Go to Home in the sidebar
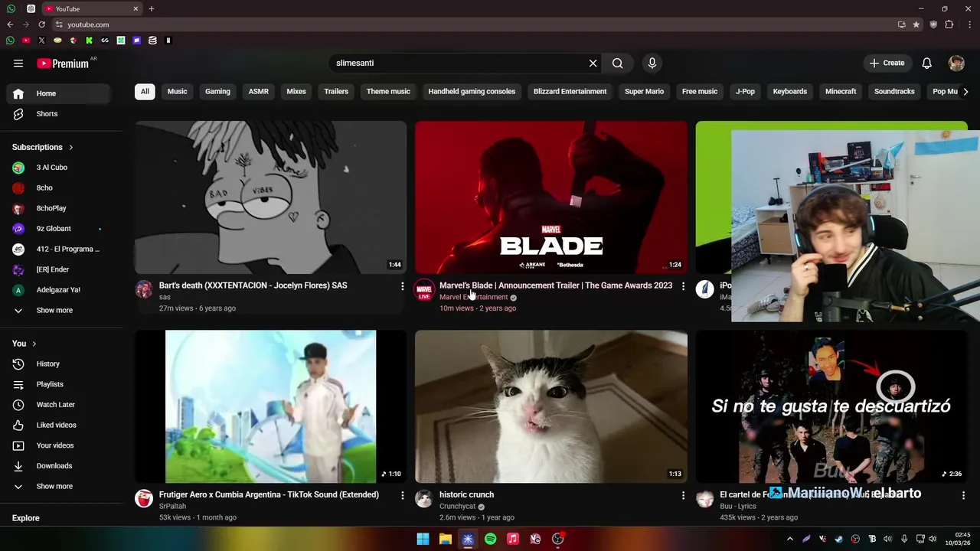This screenshot has width=980, height=551. 59,93
